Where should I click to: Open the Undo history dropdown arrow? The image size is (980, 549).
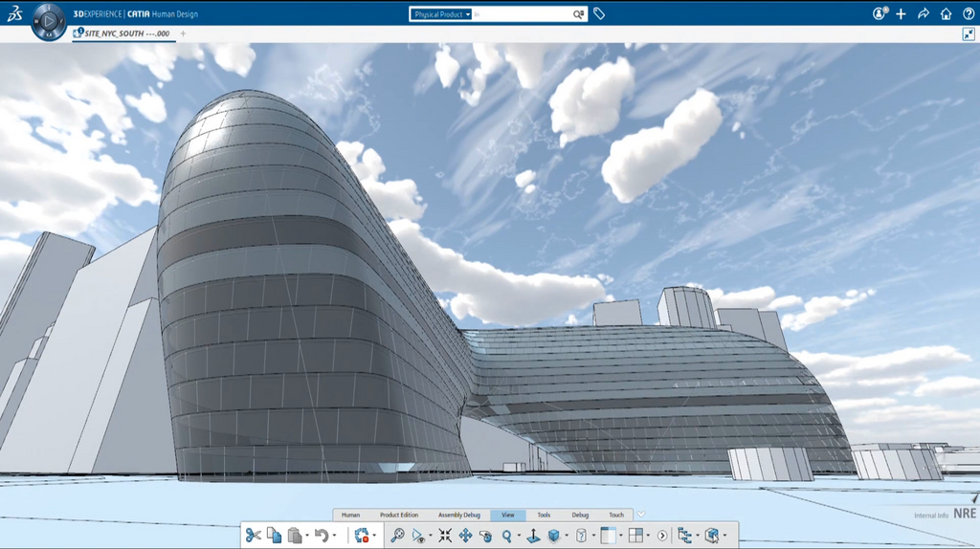(335, 536)
